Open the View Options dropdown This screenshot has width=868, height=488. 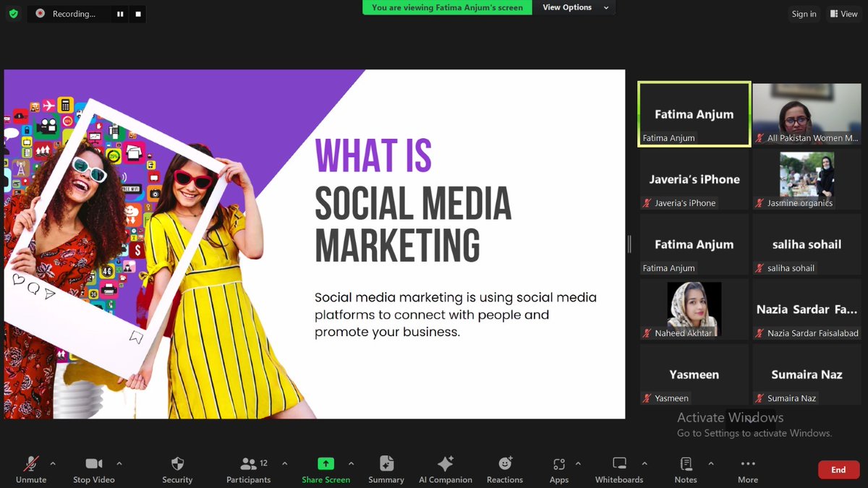(x=576, y=7)
